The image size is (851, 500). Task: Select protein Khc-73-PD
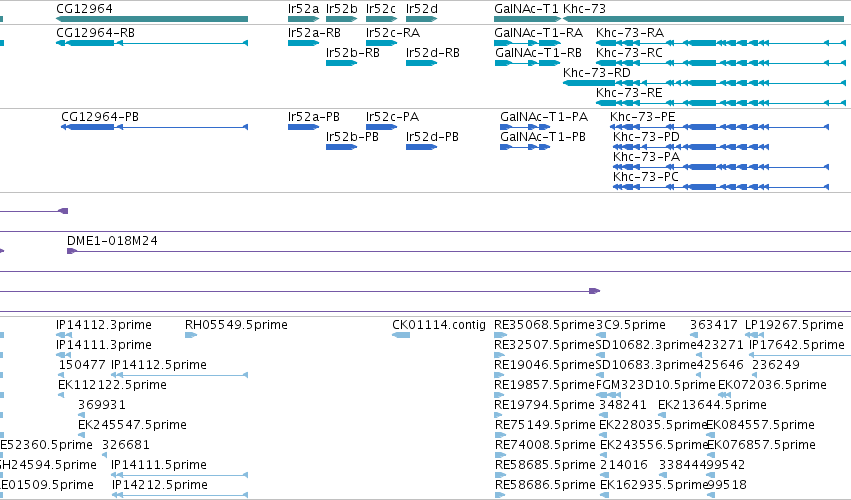pyautogui.click(x=646, y=137)
